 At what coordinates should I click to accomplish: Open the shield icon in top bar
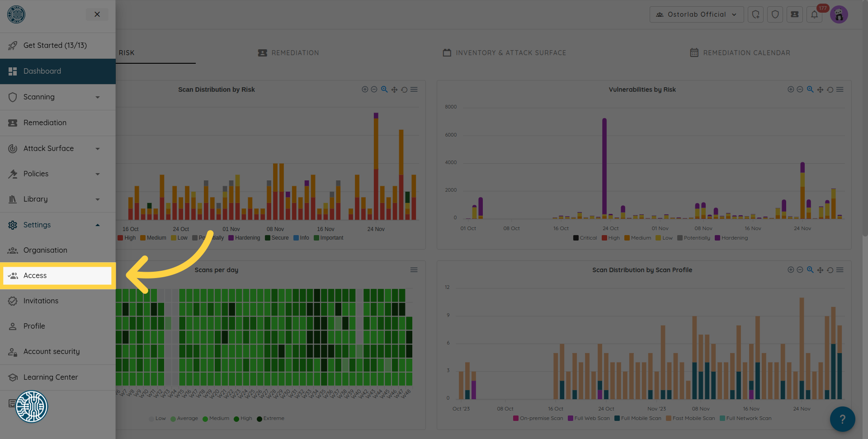775,14
